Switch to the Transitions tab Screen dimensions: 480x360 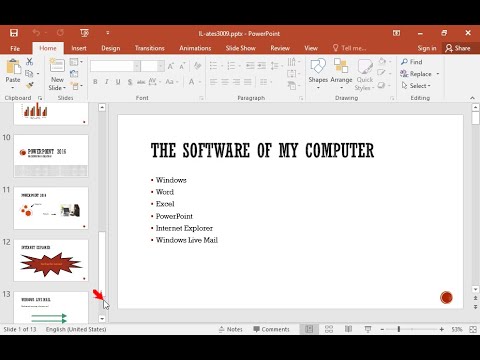[150, 48]
